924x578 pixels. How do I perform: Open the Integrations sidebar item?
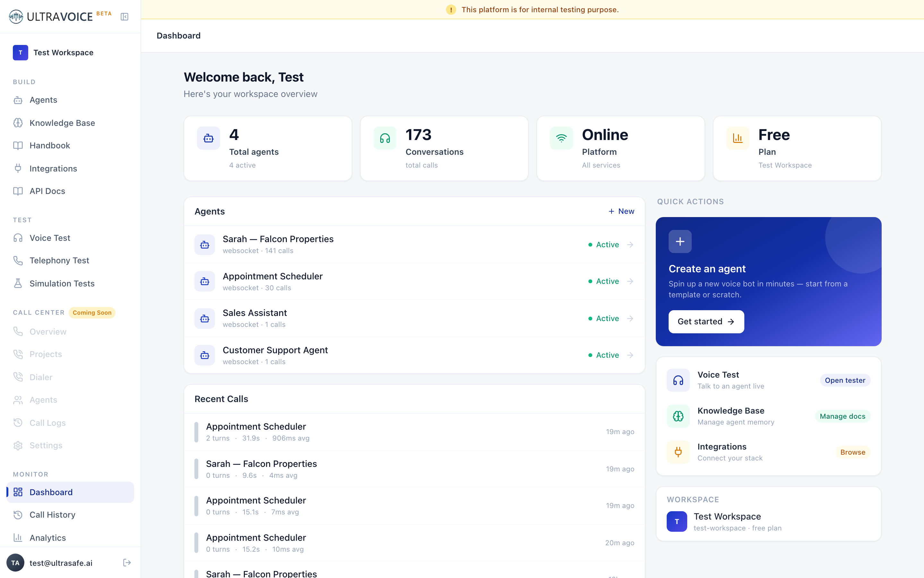pos(70,168)
